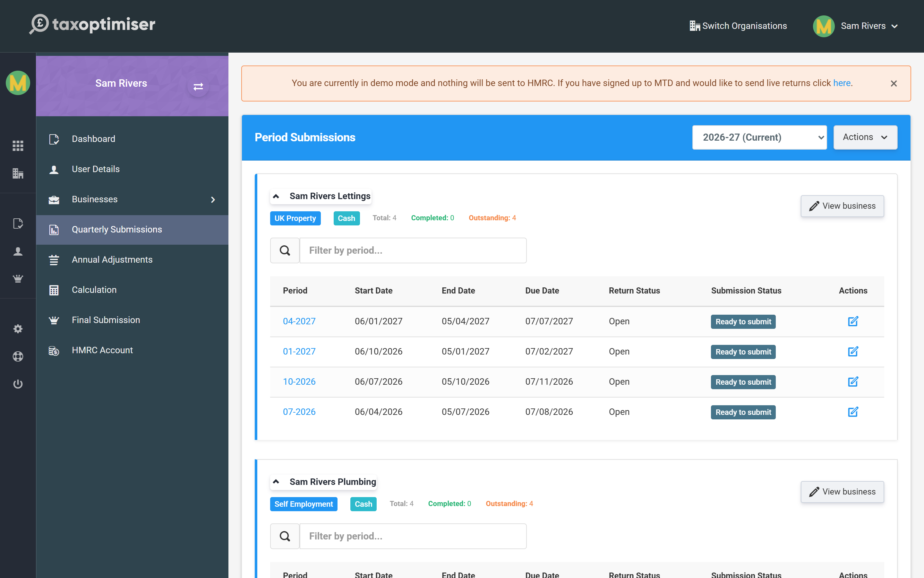Click the Self Employment tag
924x578 pixels.
coord(304,504)
